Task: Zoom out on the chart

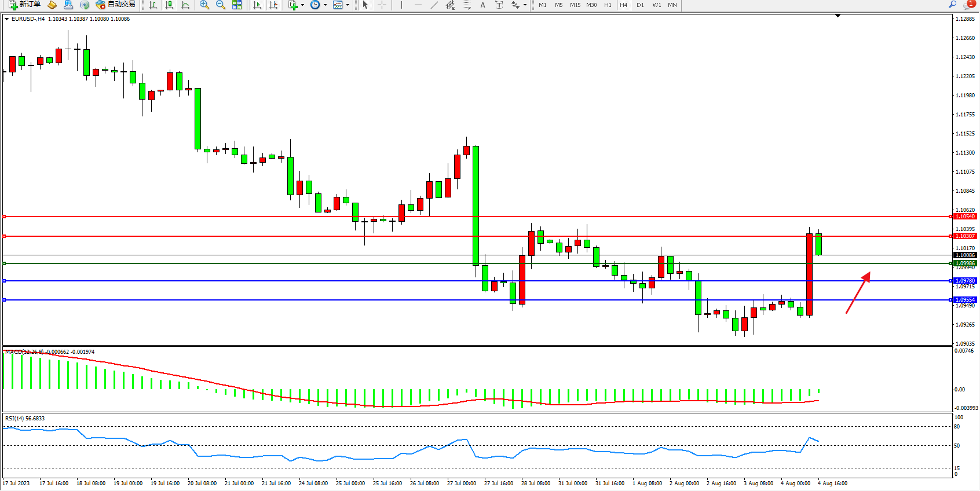Action: pos(221,5)
